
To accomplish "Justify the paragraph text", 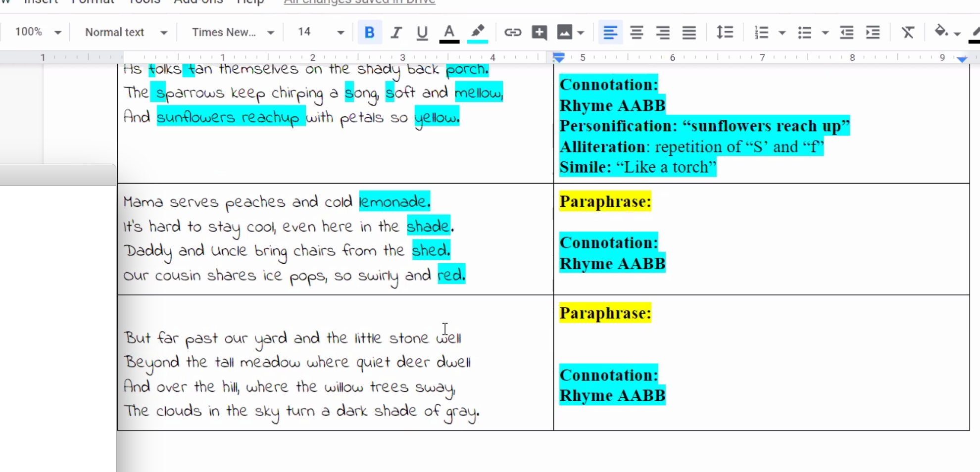I will click(x=689, y=33).
